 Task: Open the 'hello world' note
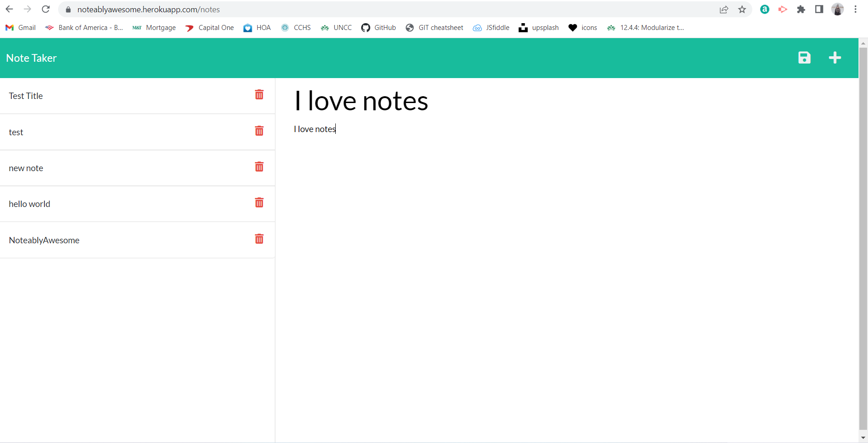tap(137, 204)
